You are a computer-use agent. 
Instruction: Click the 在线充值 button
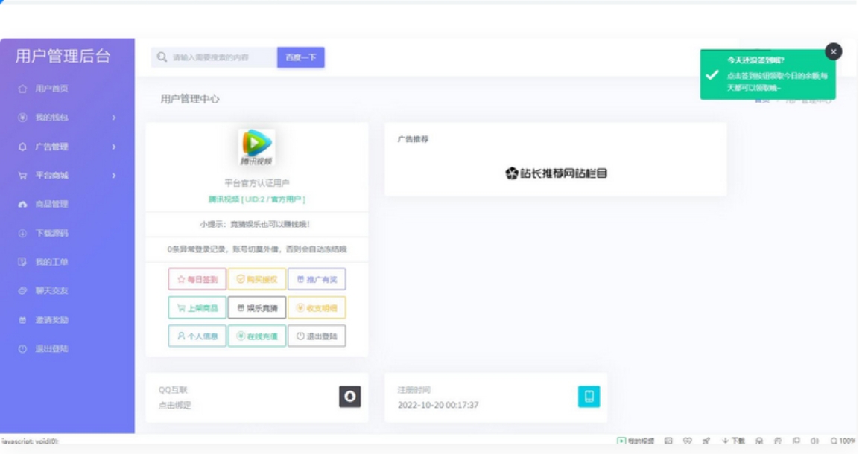(x=257, y=336)
